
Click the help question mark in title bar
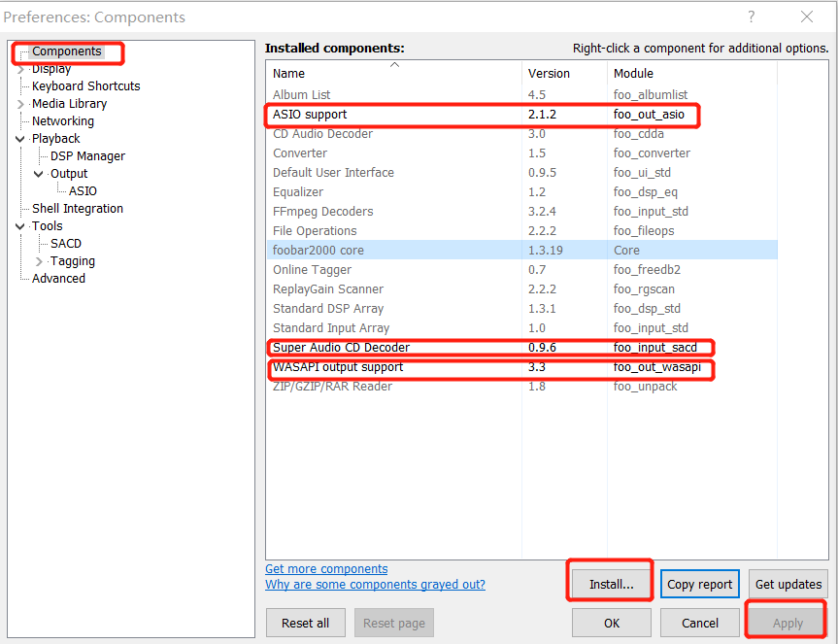click(x=752, y=17)
